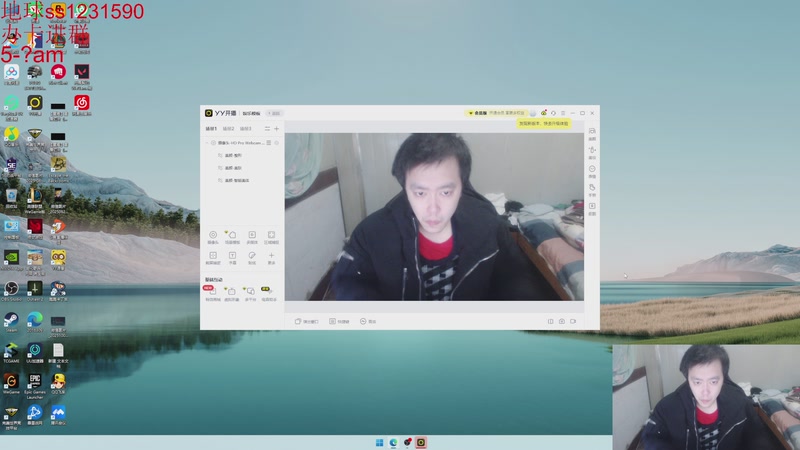Open the hamburger menu in YY title bar
The width and height of the screenshot is (800, 450).
pyautogui.click(x=563, y=113)
